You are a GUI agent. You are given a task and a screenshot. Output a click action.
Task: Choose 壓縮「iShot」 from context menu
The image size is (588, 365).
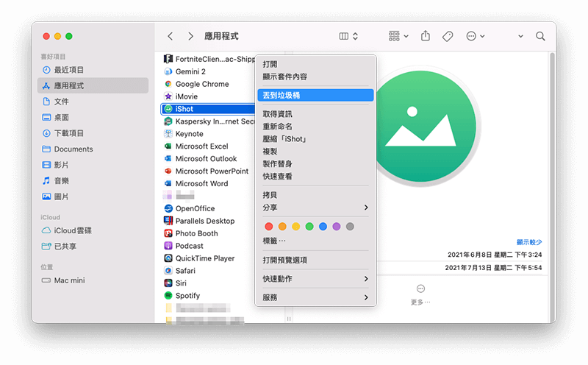[315, 139]
